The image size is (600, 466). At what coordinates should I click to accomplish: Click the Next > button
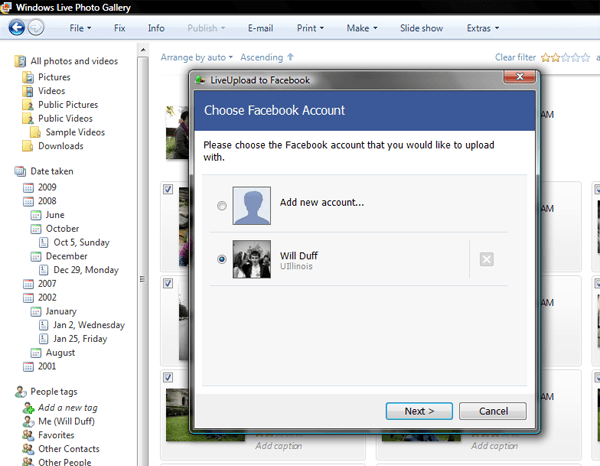419,411
